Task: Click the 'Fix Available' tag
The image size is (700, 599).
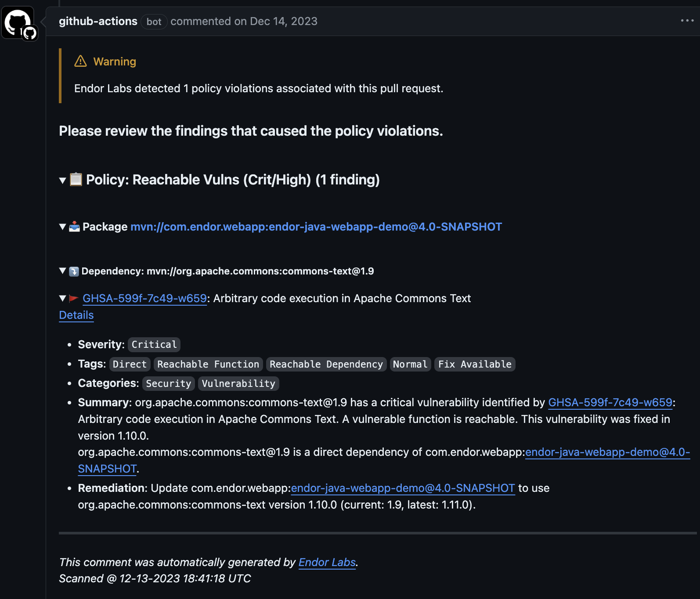Action: [475, 364]
